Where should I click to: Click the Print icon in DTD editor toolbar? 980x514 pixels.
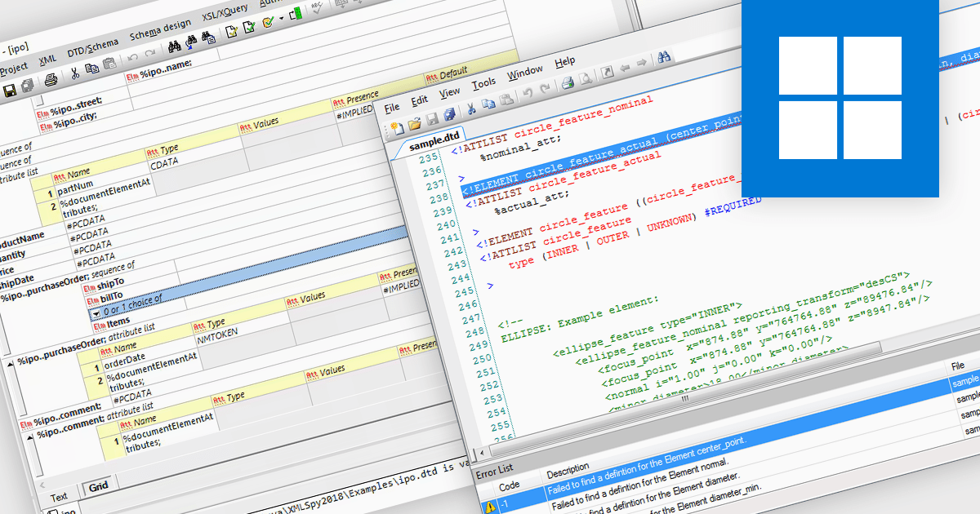click(568, 84)
